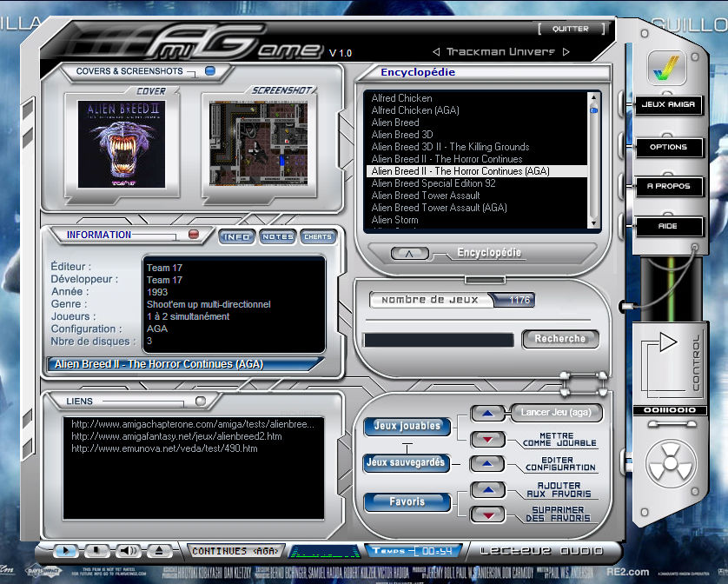728x584 pixels.
Task: Click the green checkmark Amiga logo icon
Action: [x=666, y=68]
